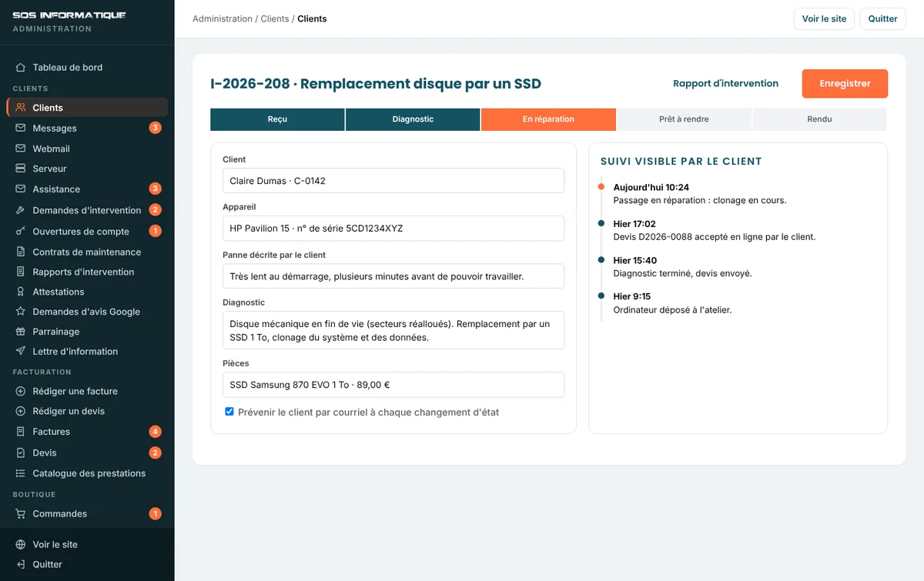This screenshot has height=581, width=924.
Task: Open the Demandes d'avis Google star icon
Action: 21,312
